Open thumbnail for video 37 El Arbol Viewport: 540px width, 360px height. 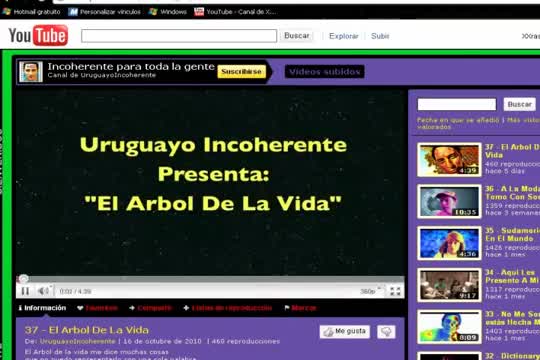449,160
